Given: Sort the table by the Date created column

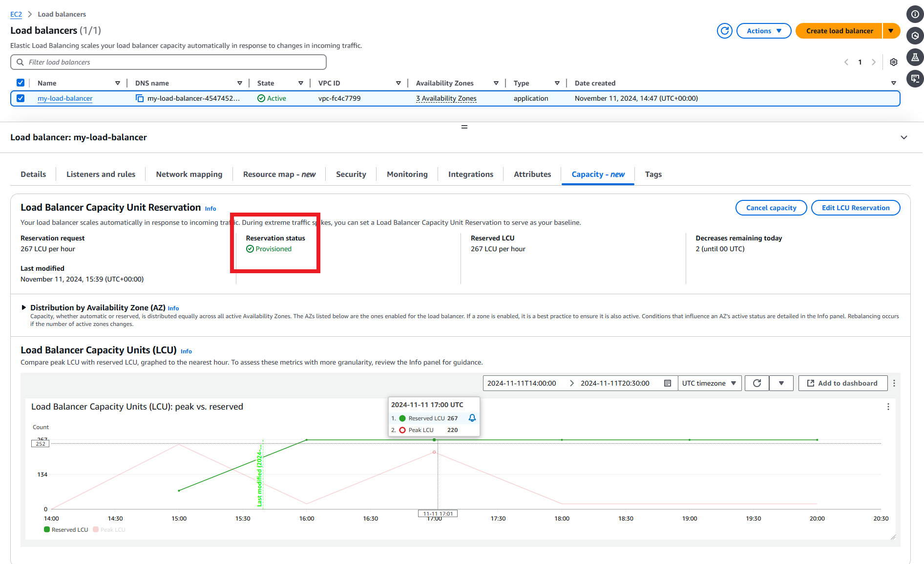Looking at the screenshot, I should [x=894, y=83].
